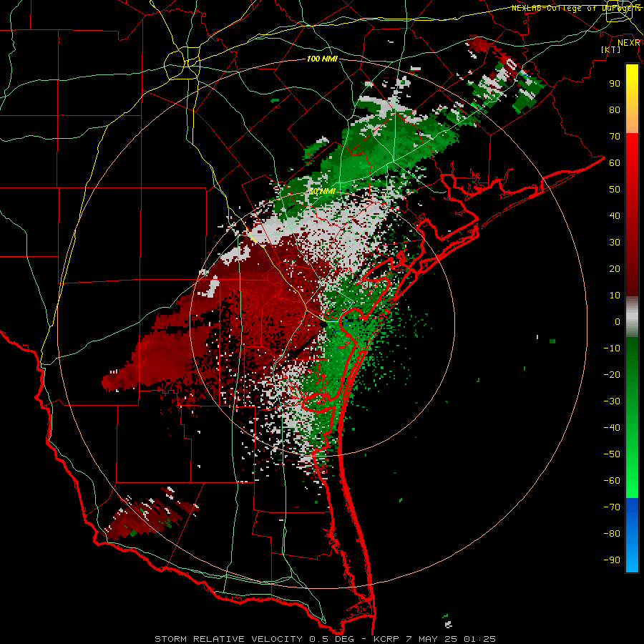Select the 70 value on velocity scale

tap(615, 137)
